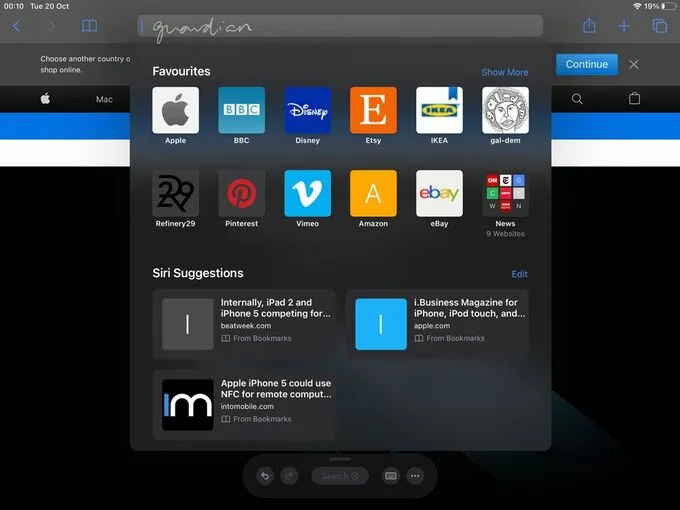Click the forward navigation arrow

click(x=52, y=26)
